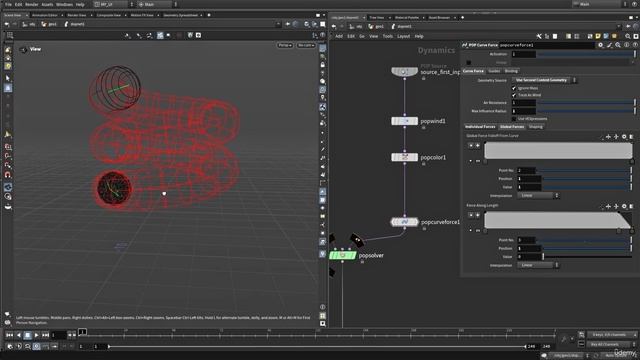Click the red magnet snapping tool icon
640x360 pixels.
(x=8, y=175)
